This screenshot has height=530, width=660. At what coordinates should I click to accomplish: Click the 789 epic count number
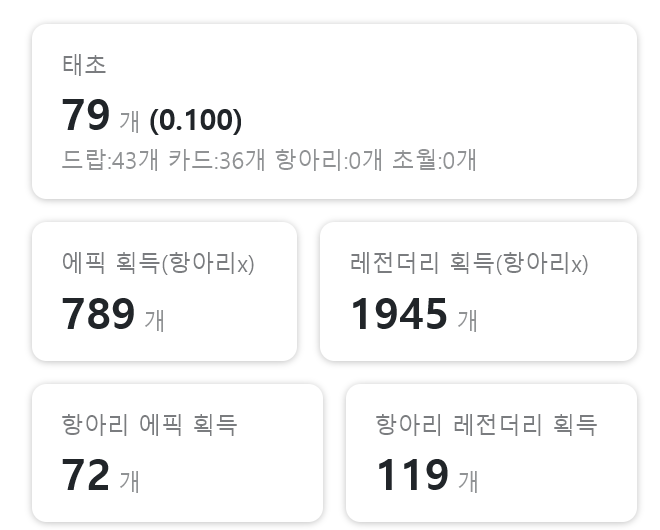pos(98,314)
